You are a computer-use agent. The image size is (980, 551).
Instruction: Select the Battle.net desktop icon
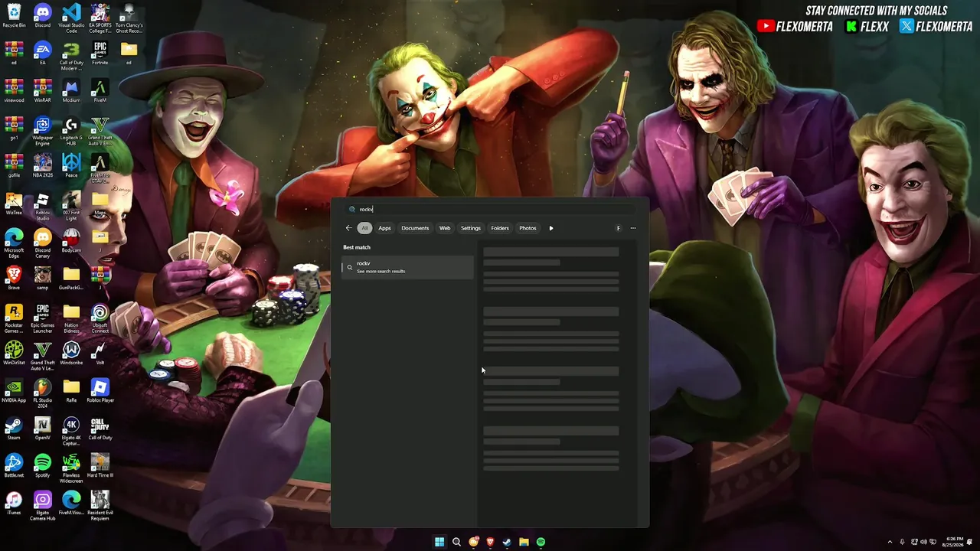point(14,465)
